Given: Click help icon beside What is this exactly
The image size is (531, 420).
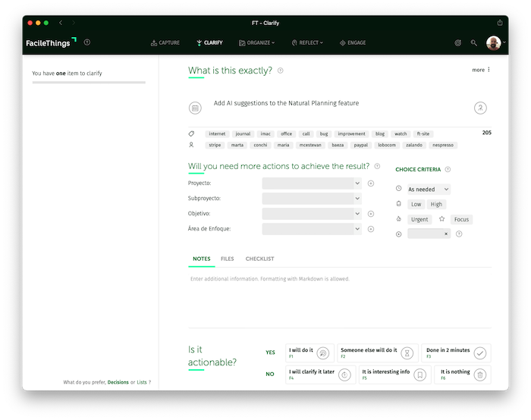Looking at the screenshot, I should (x=281, y=71).
